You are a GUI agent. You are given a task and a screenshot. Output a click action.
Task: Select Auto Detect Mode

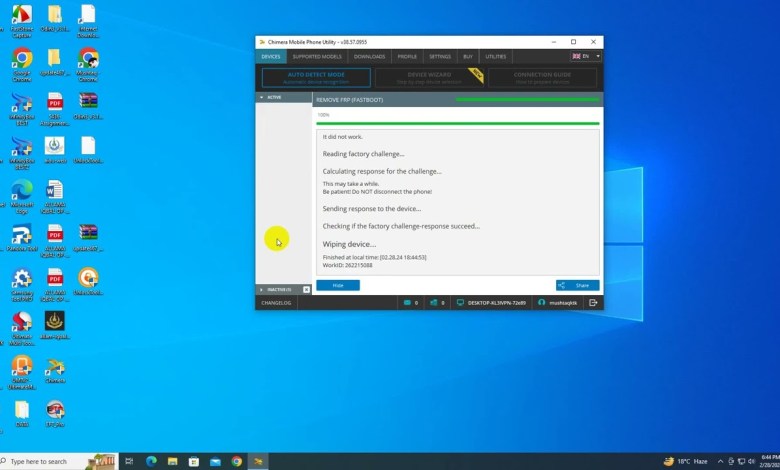[316, 77]
